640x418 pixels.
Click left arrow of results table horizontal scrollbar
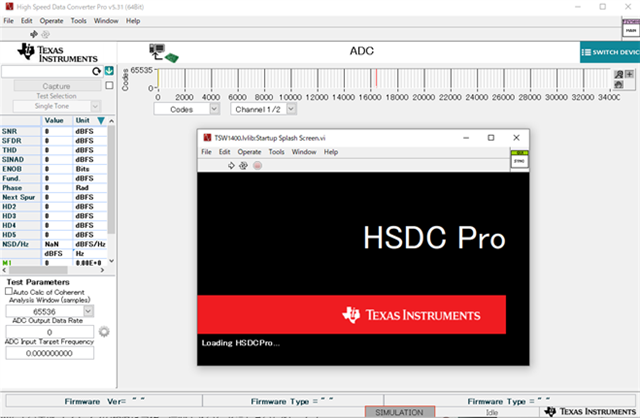(x=4, y=270)
